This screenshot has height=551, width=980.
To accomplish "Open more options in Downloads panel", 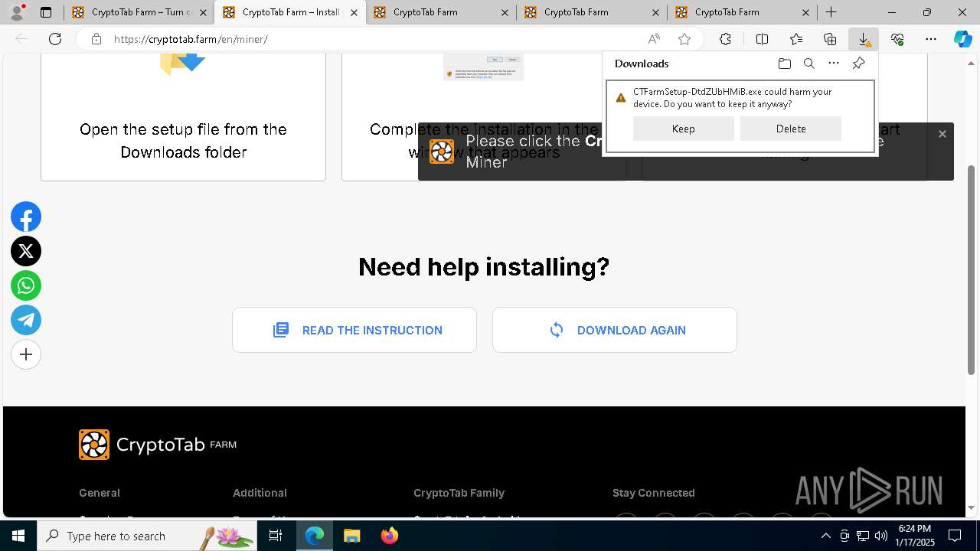I will tap(834, 64).
